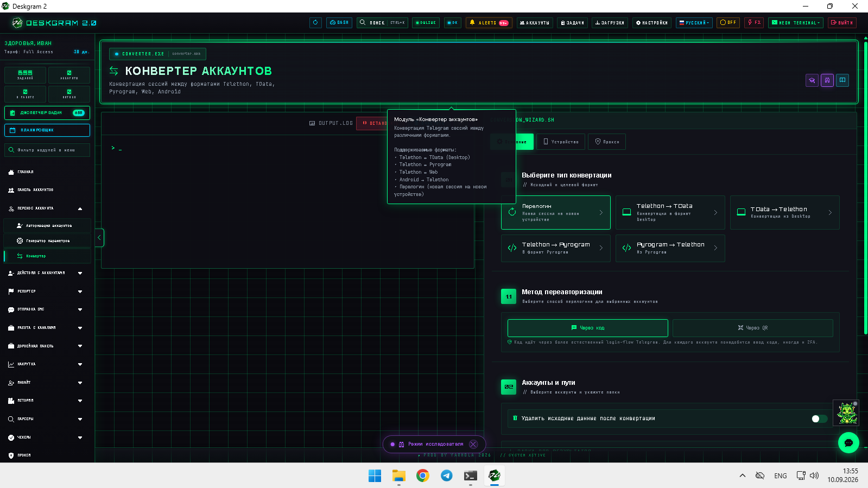The height and width of the screenshot is (488, 868).
Task: Open Авторизация аккаунтов submenu item
Action: coord(47,225)
